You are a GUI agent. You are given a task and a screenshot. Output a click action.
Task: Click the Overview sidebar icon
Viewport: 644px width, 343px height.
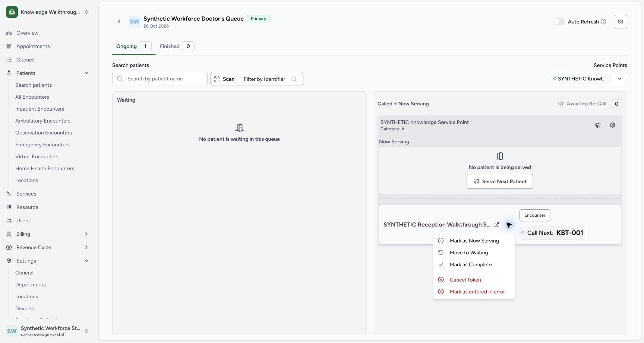pos(9,33)
